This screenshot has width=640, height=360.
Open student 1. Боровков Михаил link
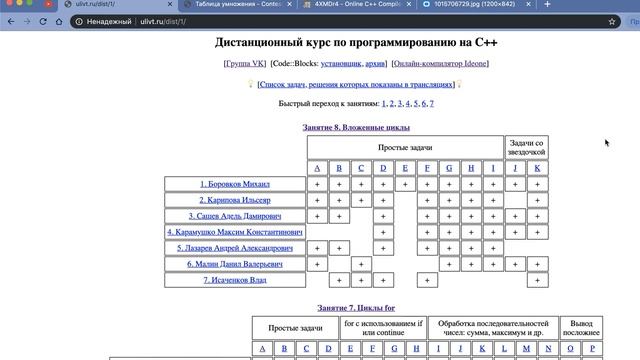click(x=235, y=184)
